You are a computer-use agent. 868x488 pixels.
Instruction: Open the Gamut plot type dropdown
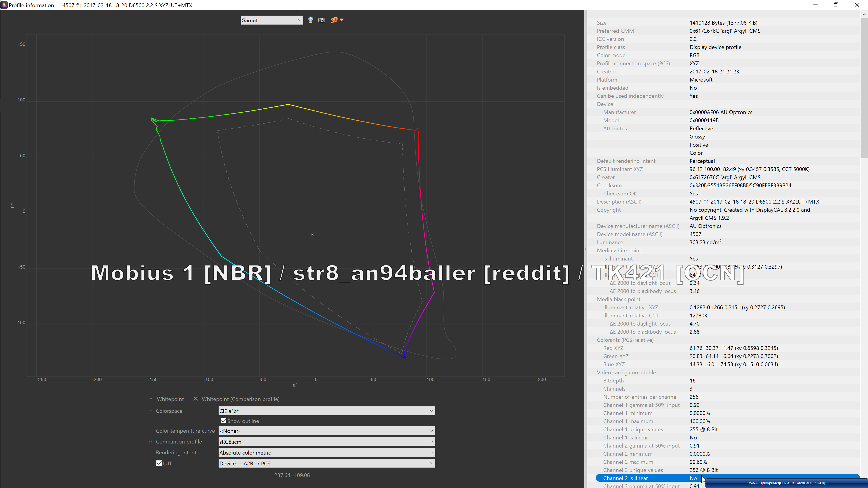coord(271,20)
